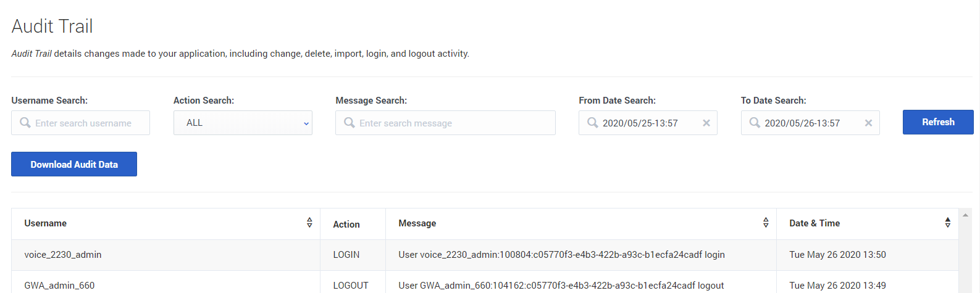Focus the Message Search input field
Image resolution: width=980 pixels, height=293 pixels.
click(451, 123)
